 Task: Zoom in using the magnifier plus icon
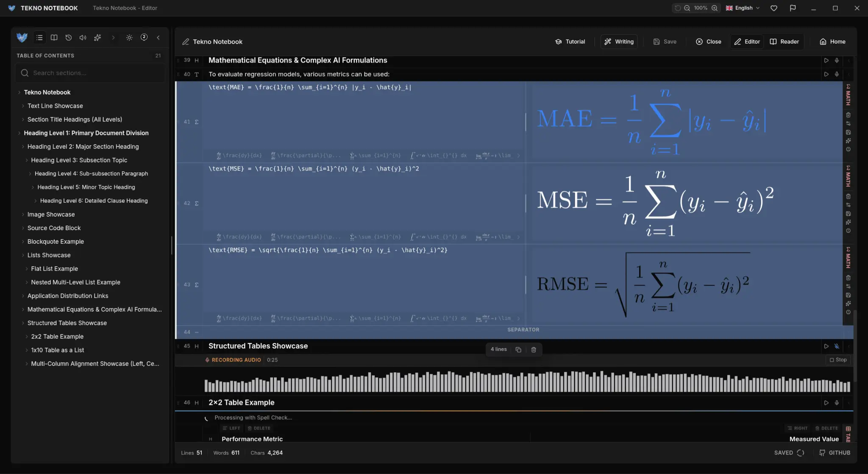(x=715, y=8)
